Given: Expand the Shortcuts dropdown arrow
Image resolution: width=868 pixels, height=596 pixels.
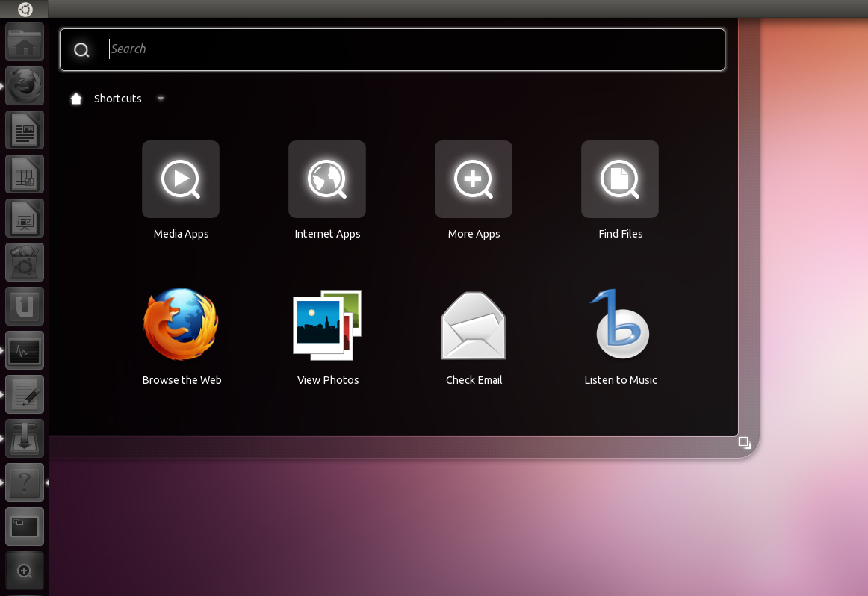Looking at the screenshot, I should [x=161, y=99].
